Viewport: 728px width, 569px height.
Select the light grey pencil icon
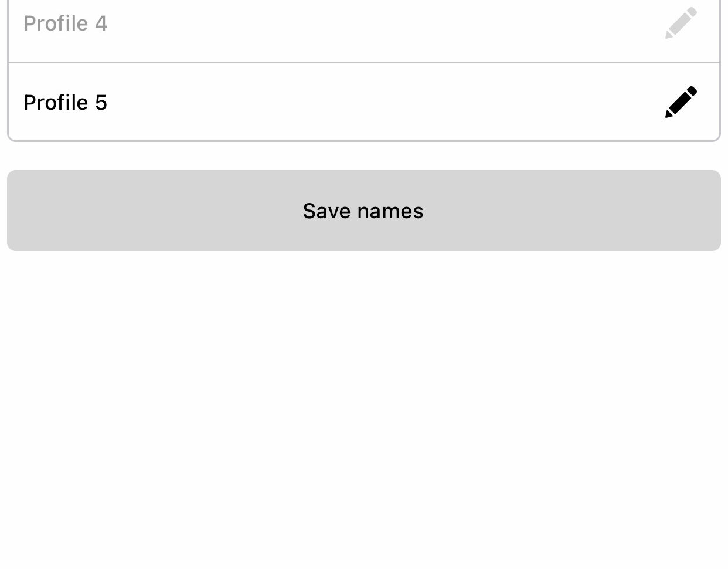pos(681,23)
